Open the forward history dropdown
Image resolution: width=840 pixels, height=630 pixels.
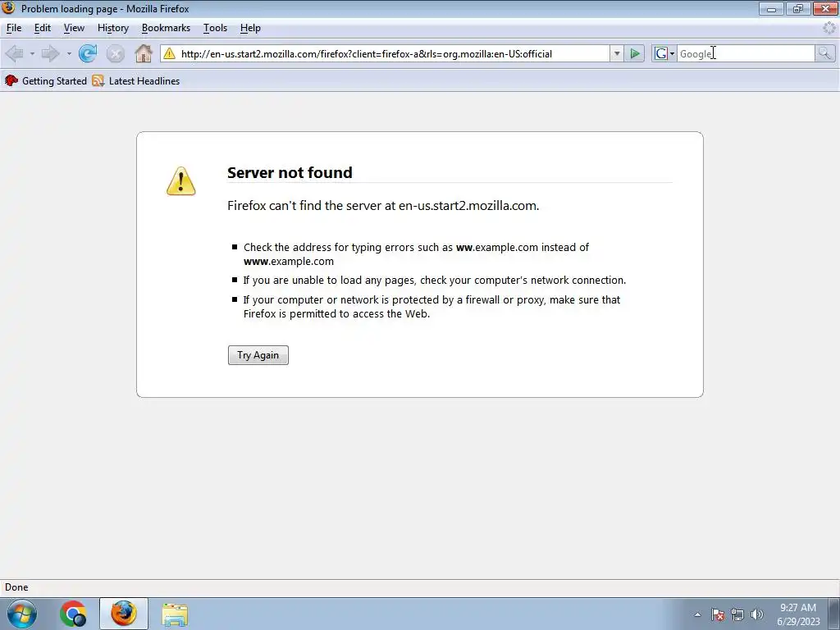69,53
